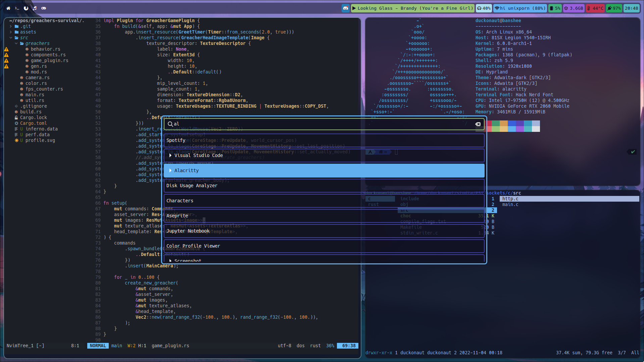Click the 97% battery module
Image resolution: width=644 pixels, height=362 pixels.
point(614,8)
